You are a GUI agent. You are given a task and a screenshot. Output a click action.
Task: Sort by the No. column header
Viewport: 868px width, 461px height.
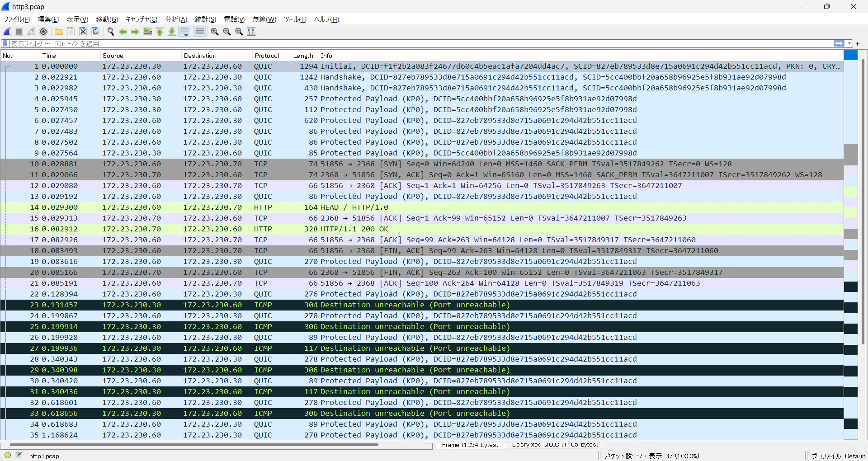coord(20,56)
